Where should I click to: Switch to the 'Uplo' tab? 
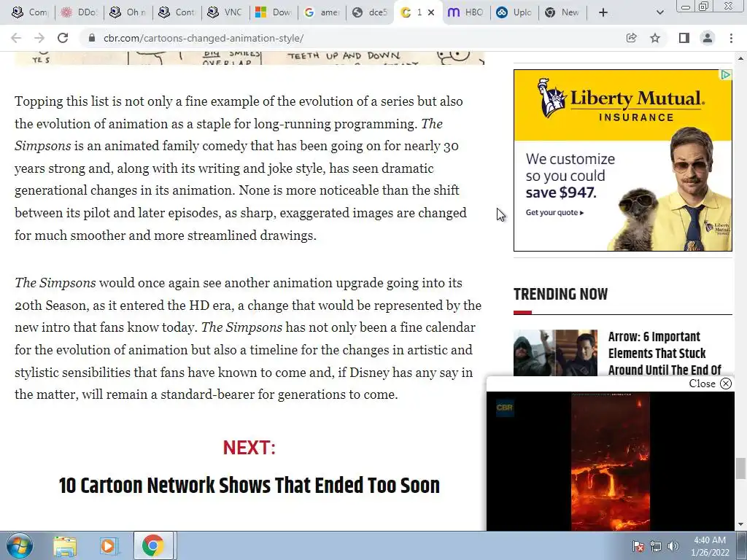[514, 12]
